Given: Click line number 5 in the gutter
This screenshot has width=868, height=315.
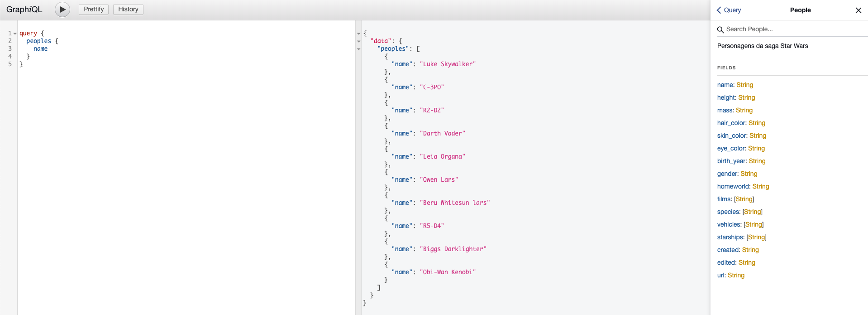Looking at the screenshot, I should click(x=10, y=64).
